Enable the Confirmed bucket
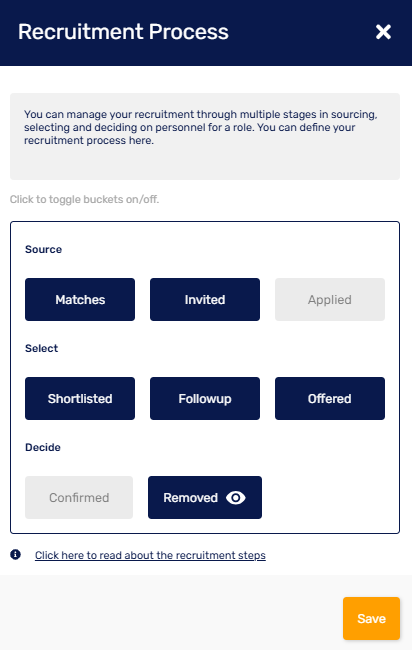 pos(79,497)
